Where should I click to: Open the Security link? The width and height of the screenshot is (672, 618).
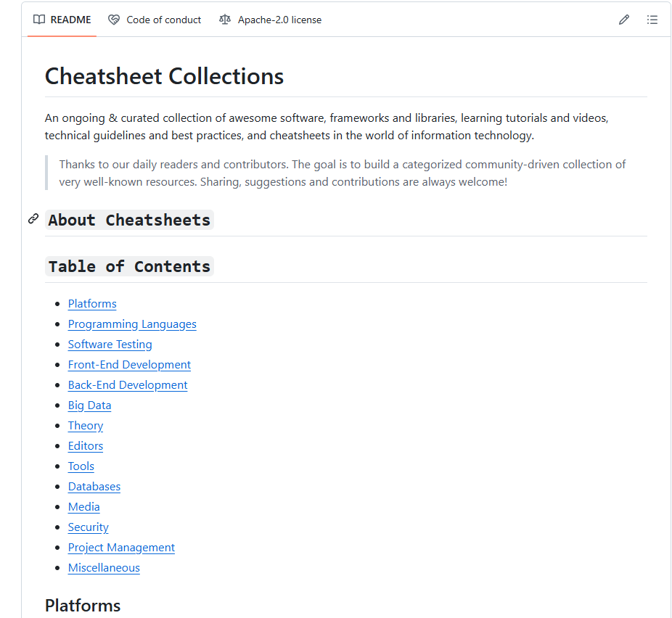[x=89, y=527]
